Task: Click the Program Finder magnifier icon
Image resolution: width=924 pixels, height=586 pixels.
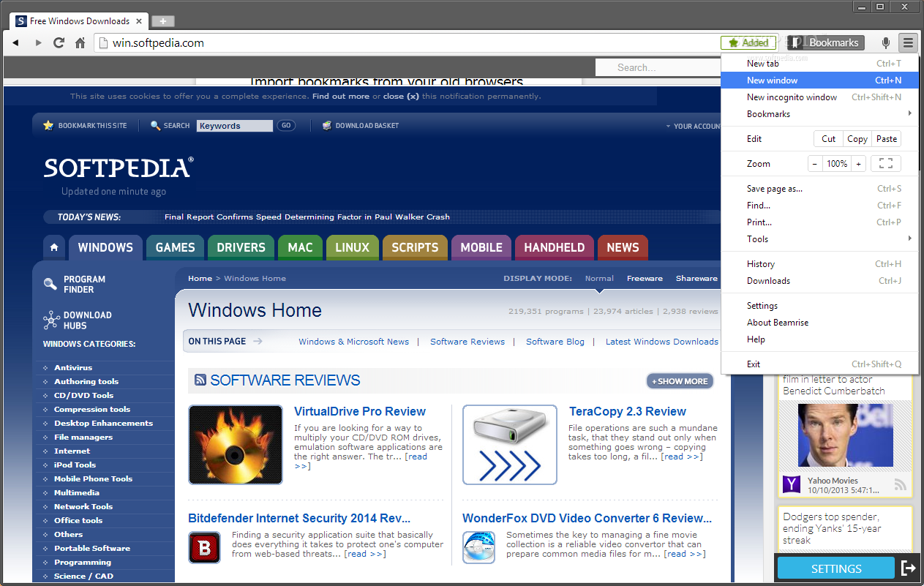Action: pos(50,284)
